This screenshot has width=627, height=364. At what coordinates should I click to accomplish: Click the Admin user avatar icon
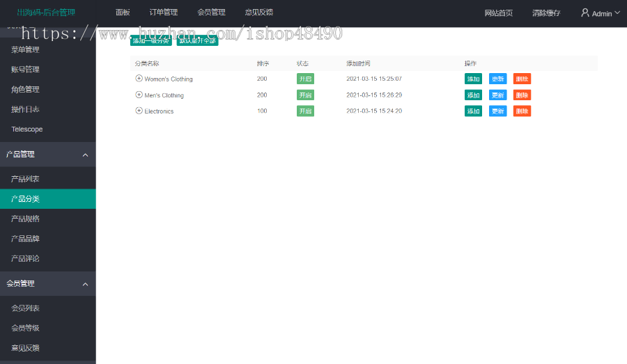(585, 13)
